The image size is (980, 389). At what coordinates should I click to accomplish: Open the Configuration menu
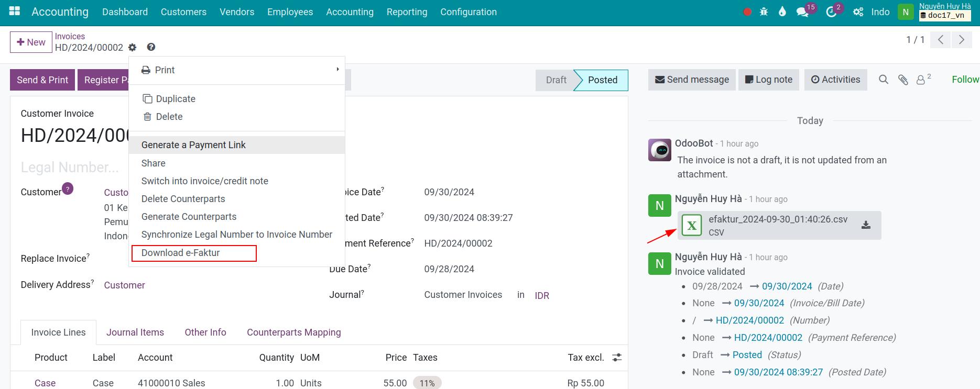(469, 12)
